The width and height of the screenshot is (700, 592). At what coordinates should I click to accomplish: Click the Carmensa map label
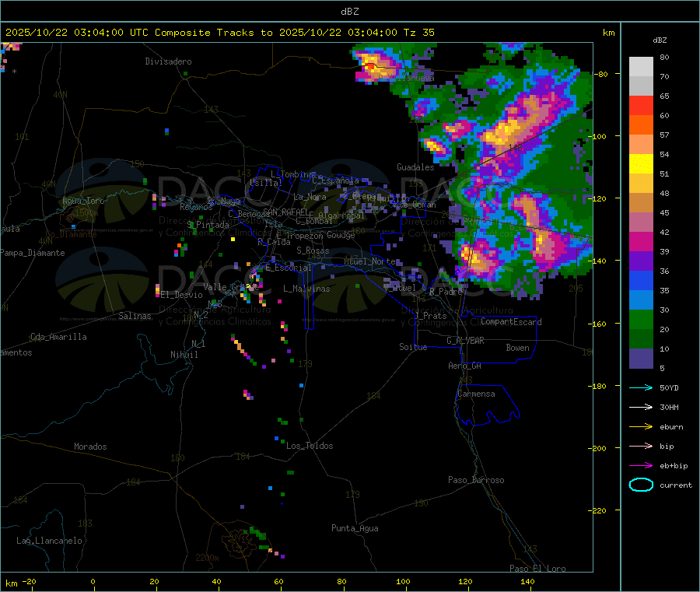tap(476, 394)
